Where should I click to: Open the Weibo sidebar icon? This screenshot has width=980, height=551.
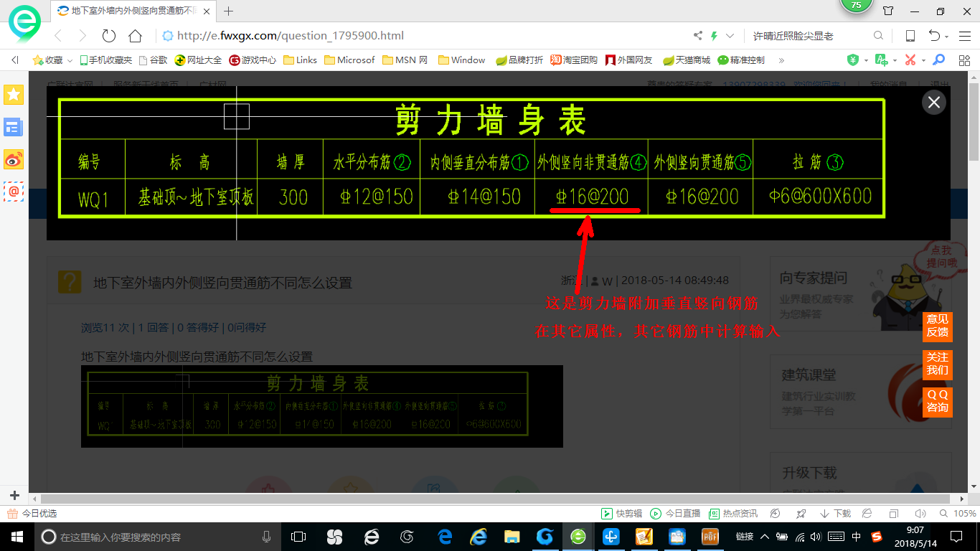14,159
